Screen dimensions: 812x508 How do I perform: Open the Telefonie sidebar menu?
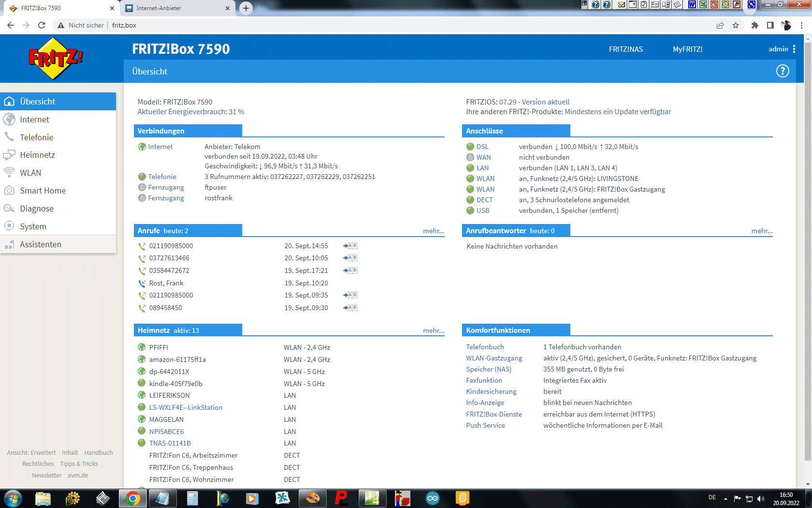click(x=58, y=137)
